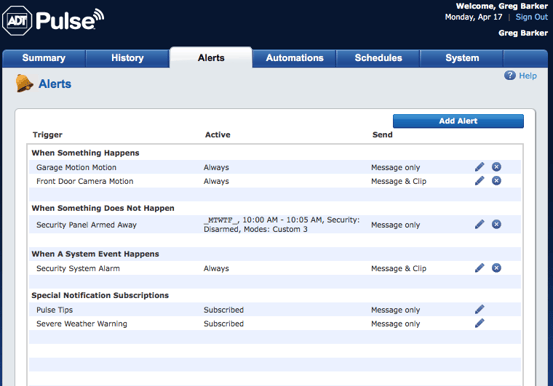Screen dimensions: 553x386
Task: Click the Add Alert button
Action: pos(458,121)
